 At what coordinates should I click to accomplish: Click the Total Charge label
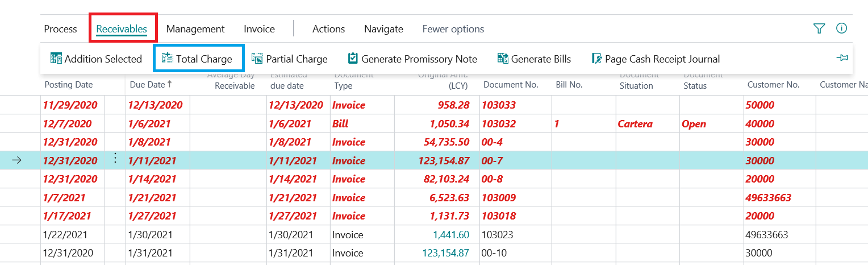(x=204, y=59)
